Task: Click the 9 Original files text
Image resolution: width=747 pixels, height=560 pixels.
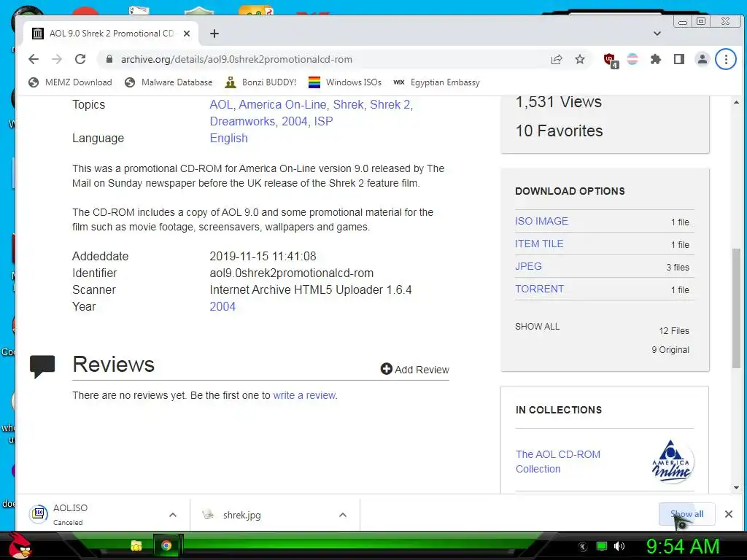Action: coord(670,349)
